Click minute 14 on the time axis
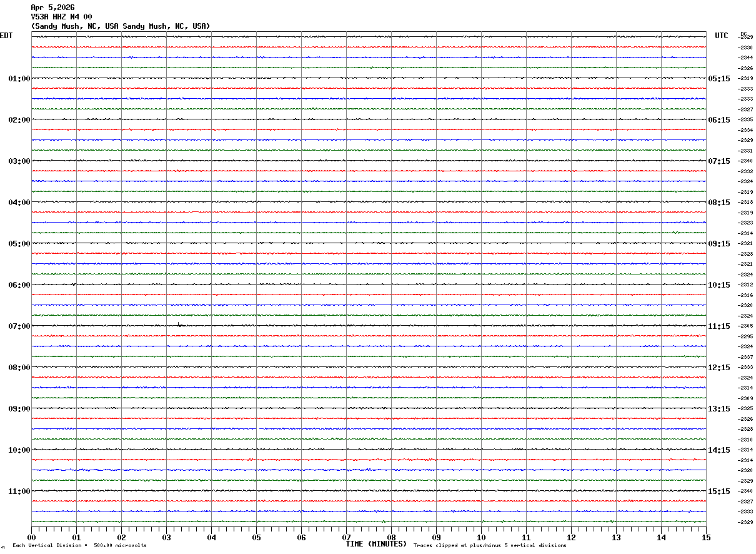 click(661, 537)
